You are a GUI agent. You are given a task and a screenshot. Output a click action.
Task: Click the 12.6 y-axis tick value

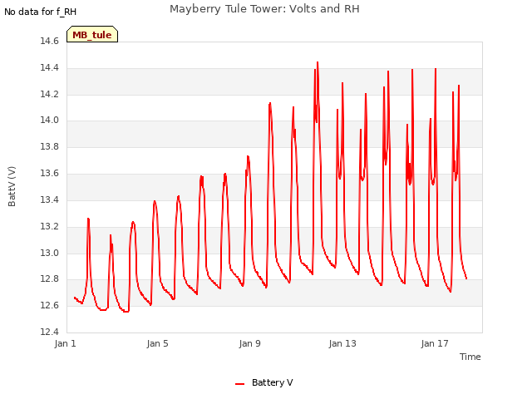[x=49, y=305]
